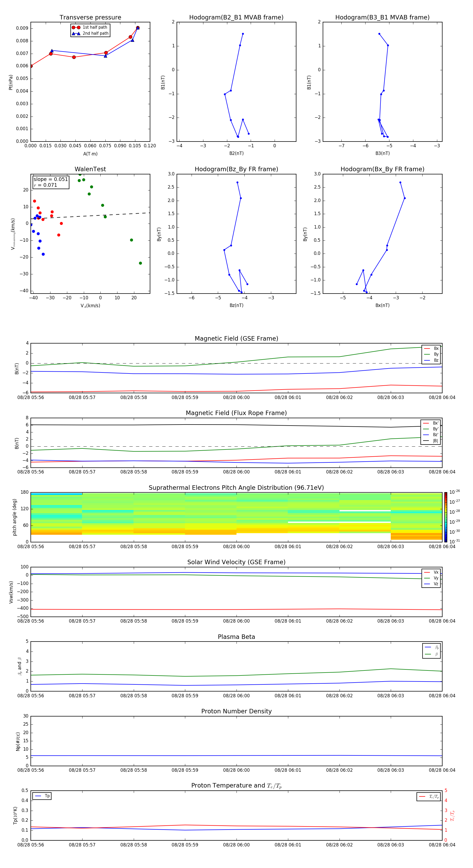Click Bx entry in GSE magnetic field legend
The width and height of the screenshot is (473, 868).
click(431, 349)
